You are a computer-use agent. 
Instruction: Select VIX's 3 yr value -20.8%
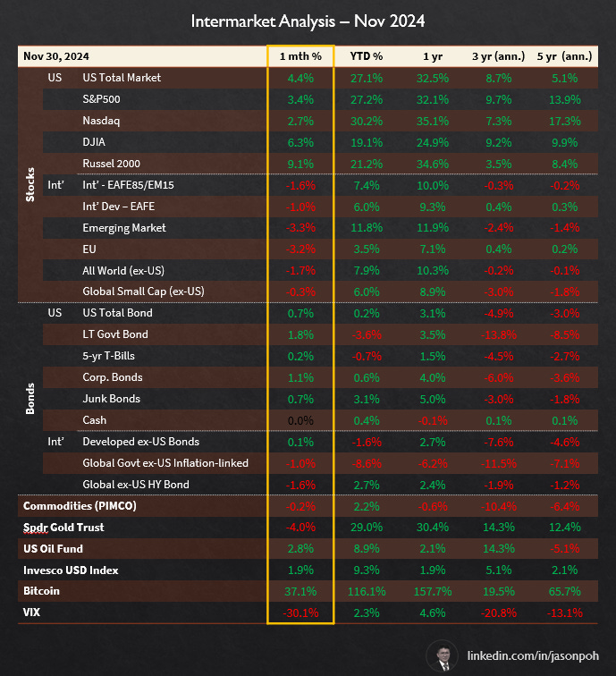[498, 613]
